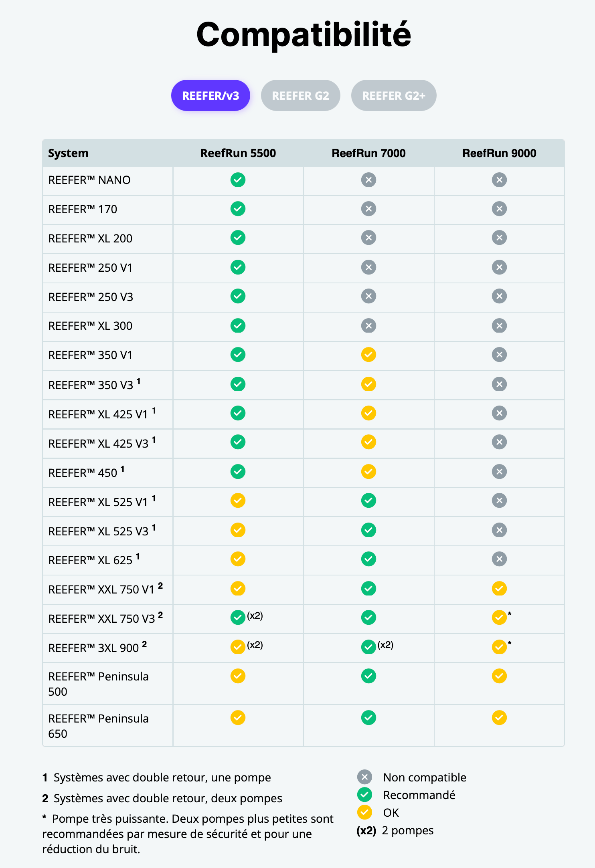
Task: Click the REEFER 170 row label
Action: (83, 209)
